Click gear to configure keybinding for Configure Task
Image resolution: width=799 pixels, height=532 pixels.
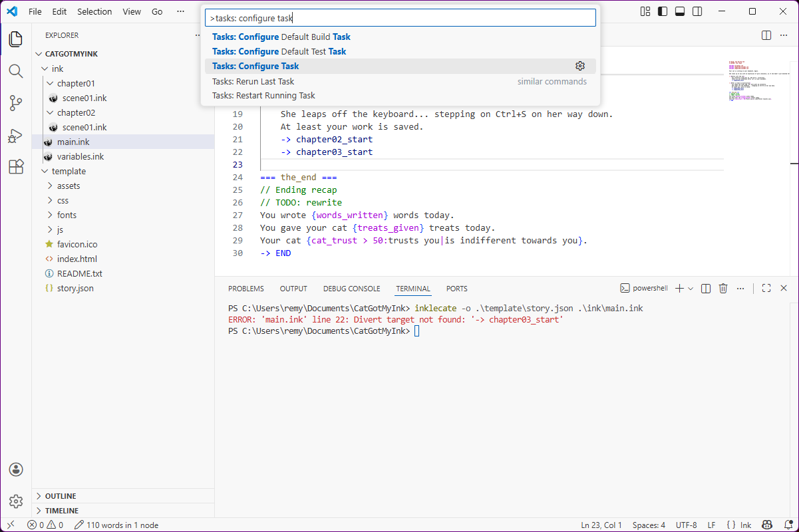pos(580,66)
